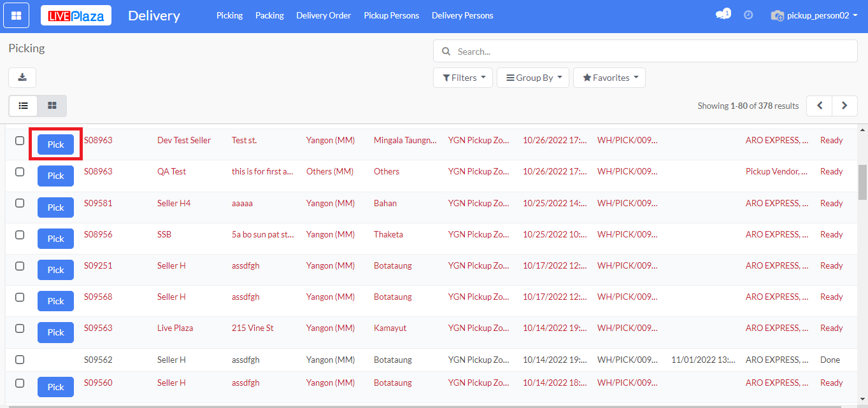This screenshot has width=868, height=408.
Task: Expand the Group By dropdown
Action: (533, 78)
